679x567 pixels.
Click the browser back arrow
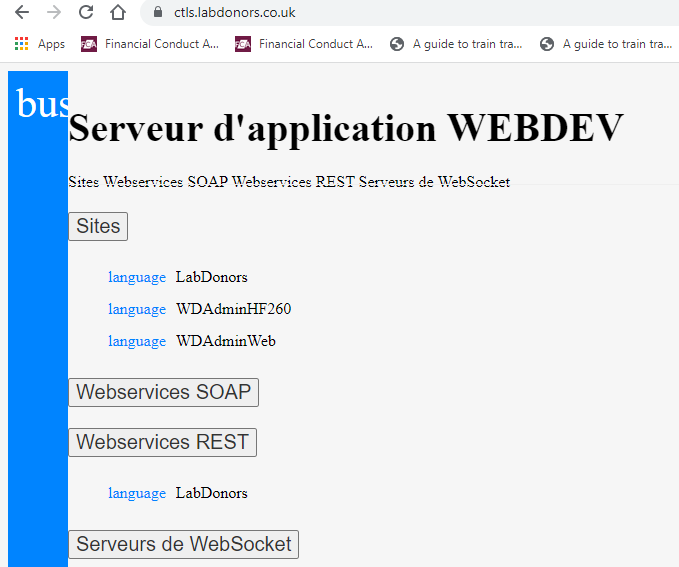[22, 12]
